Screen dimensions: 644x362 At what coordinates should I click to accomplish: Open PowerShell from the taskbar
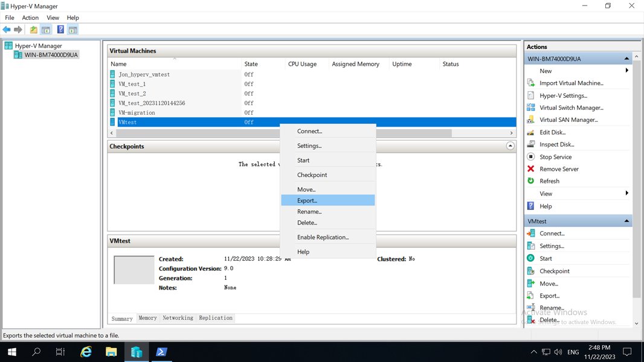tap(161, 352)
